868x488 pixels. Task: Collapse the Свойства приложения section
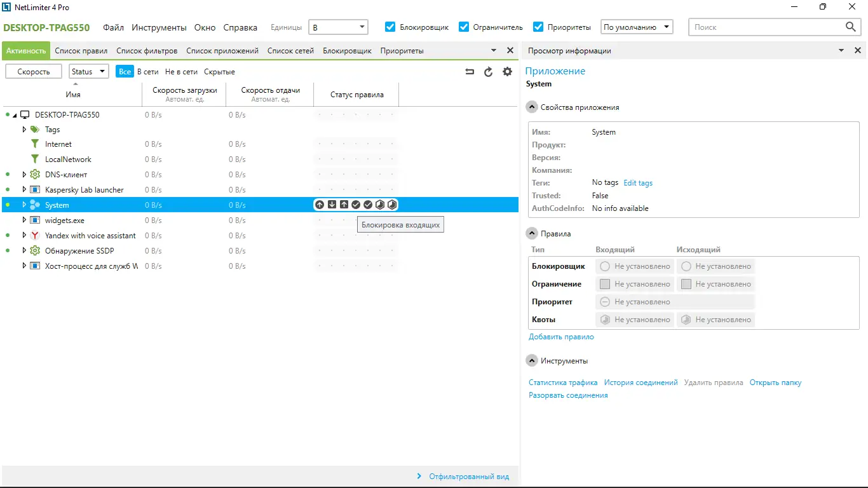pyautogui.click(x=532, y=107)
